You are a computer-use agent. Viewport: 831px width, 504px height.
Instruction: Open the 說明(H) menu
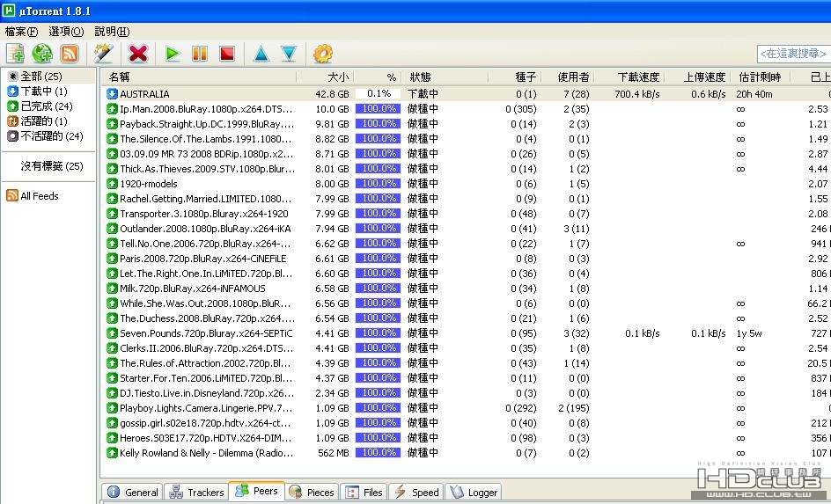112,32
